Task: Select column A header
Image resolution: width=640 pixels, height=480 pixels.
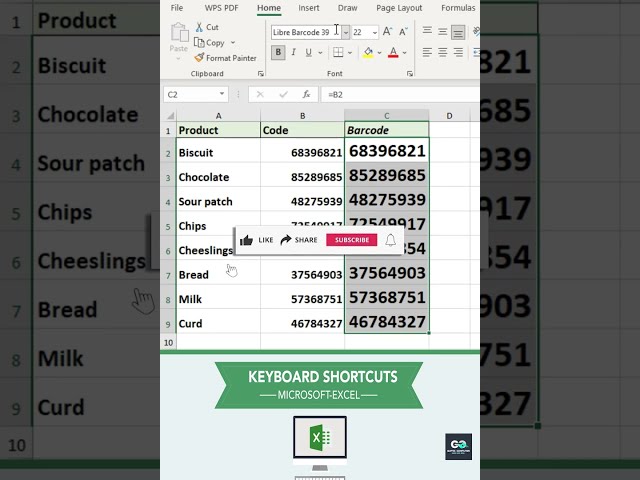Action: 218,116
